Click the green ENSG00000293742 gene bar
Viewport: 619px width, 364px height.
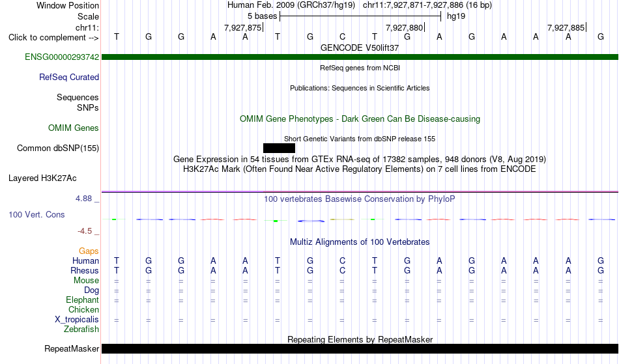pyautogui.click(x=360, y=57)
